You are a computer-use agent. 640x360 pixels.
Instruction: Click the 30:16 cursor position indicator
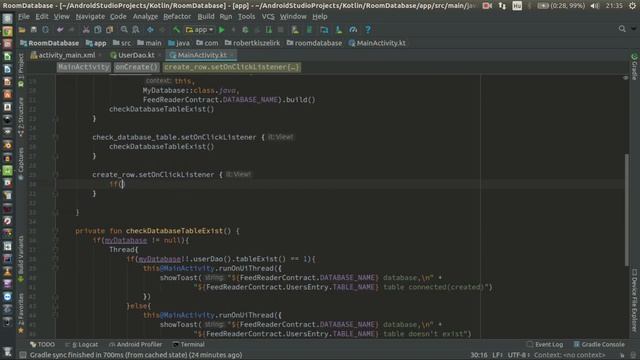click(x=479, y=355)
